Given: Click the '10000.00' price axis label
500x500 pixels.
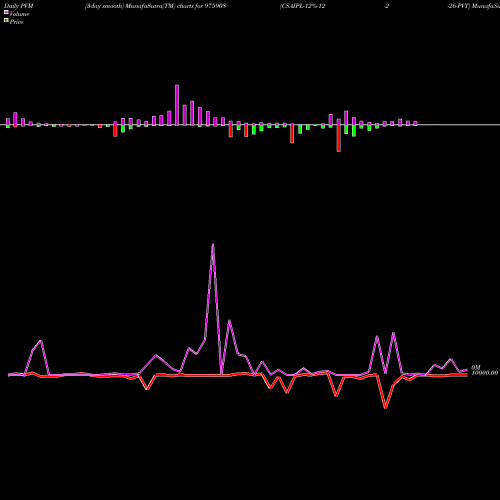Looking at the screenshot, I should click(485, 373).
